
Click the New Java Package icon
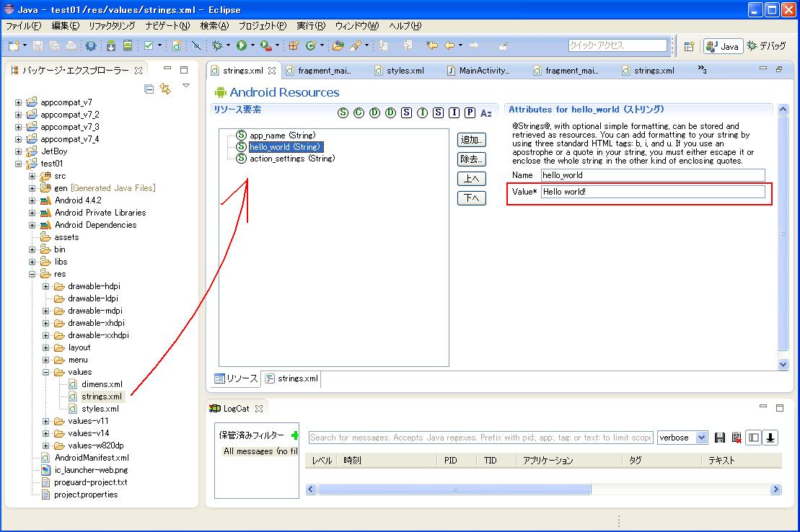[294, 46]
